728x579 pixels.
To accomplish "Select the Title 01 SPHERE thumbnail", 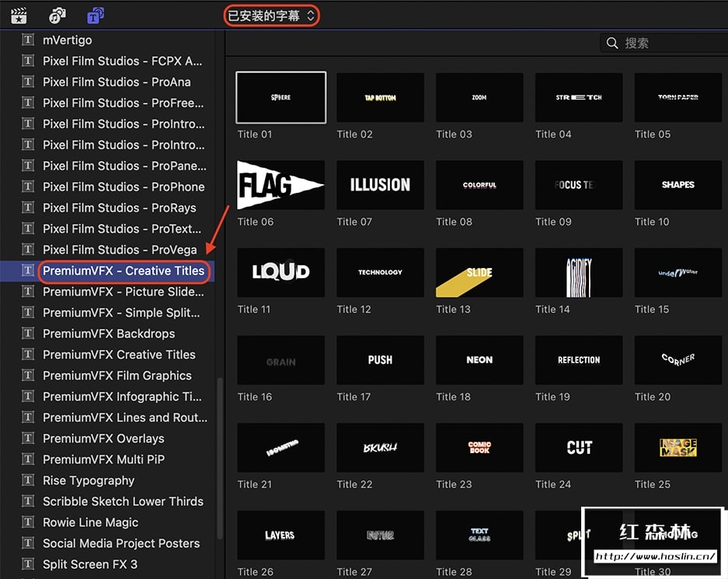I will point(281,97).
